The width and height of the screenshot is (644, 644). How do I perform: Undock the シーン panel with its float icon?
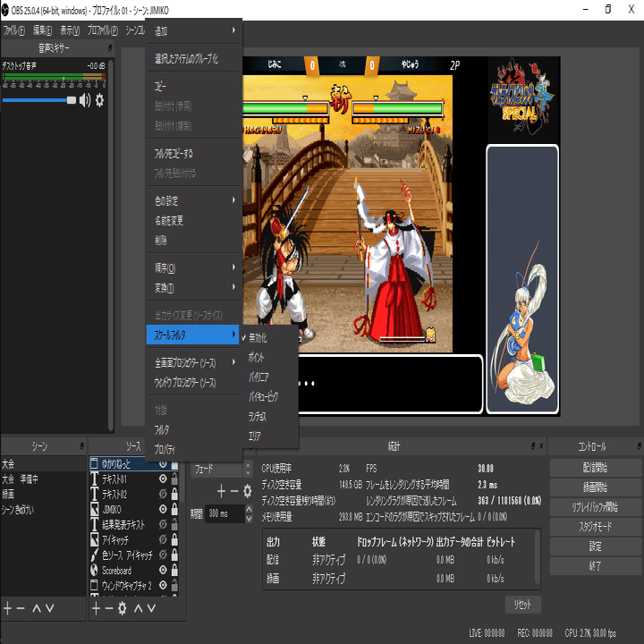point(81,445)
